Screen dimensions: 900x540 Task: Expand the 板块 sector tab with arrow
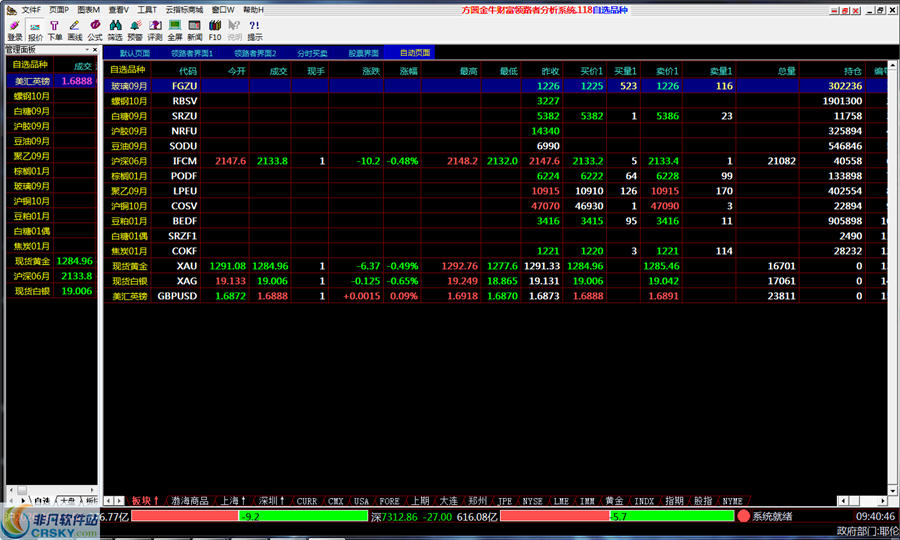click(145, 501)
